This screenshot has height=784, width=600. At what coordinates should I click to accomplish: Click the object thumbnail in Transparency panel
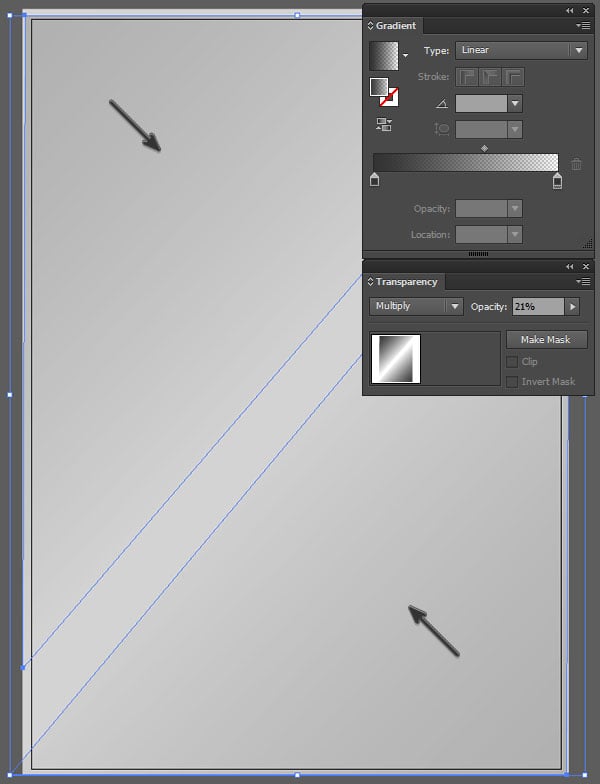(x=396, y=359)
